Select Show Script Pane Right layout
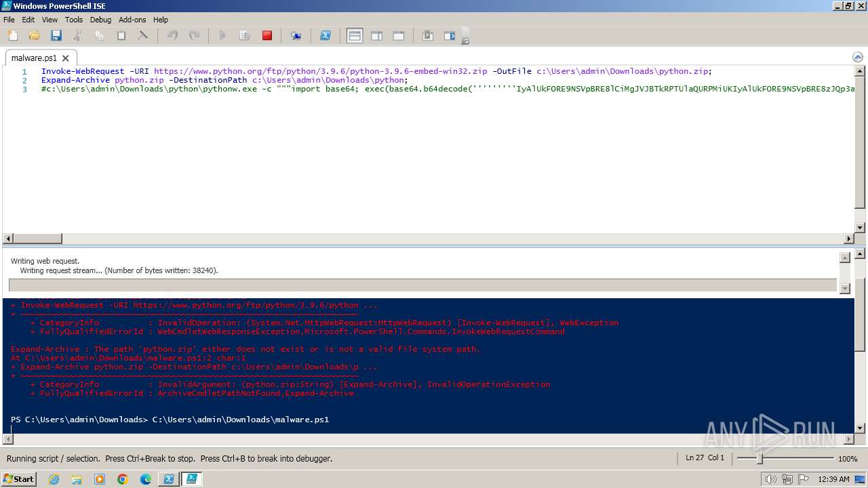Image resolution: width=868 pixels, height=488 pixels. coord(377,36)
